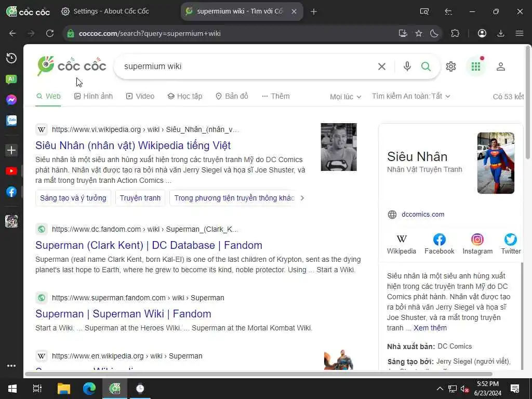Viewport: 532px width, 399px height.
Task: Open search settings gear
Action: [x=450, y=66]
